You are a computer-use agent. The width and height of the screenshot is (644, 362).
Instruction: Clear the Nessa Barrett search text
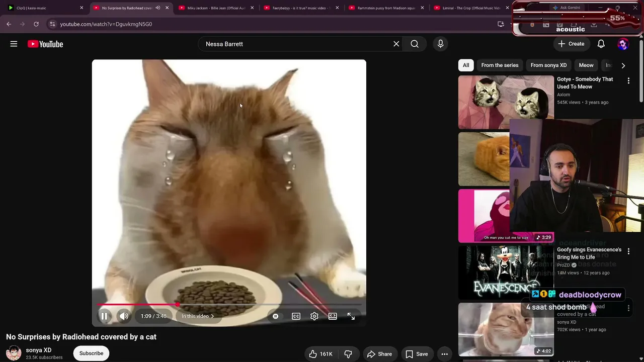[396, 44]
